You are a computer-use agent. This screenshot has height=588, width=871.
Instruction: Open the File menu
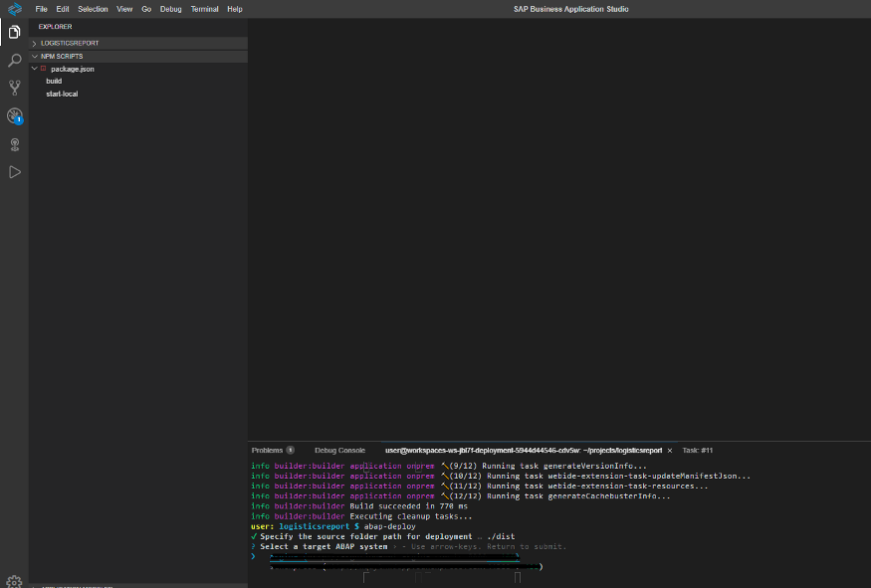tap(41, 9)
